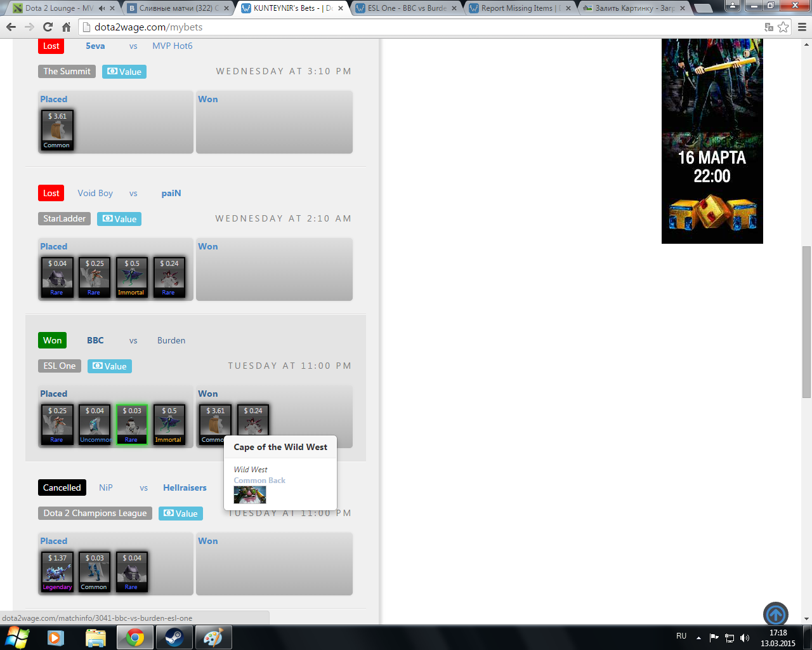Open the $3.61 Common item in 5eva bet
This screenshot has height=650, width=812.
[x=57, y=130]
